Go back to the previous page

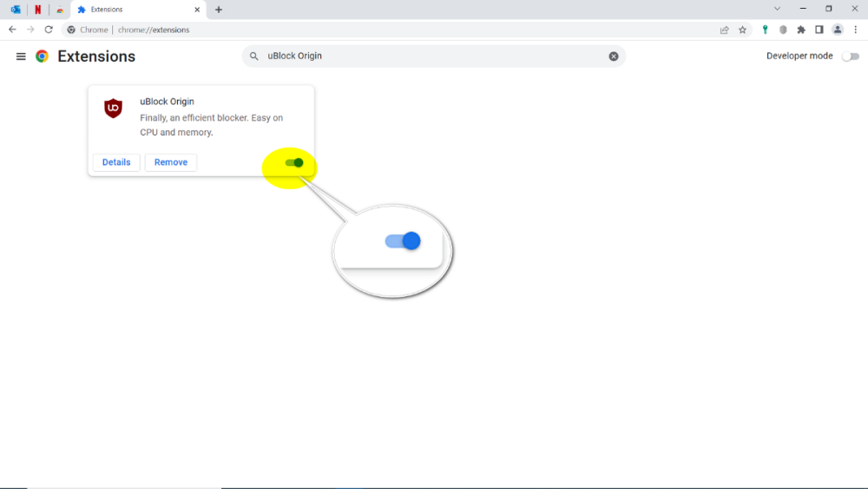pos(12,30)
